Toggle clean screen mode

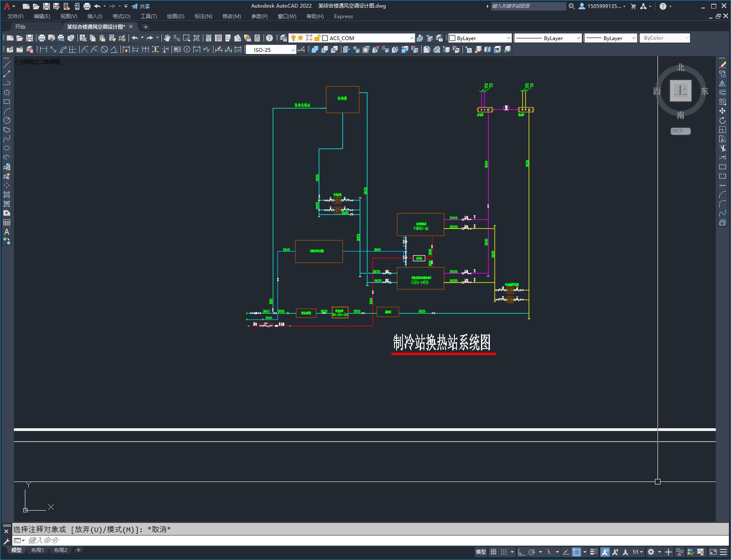(x=713, y=552)
